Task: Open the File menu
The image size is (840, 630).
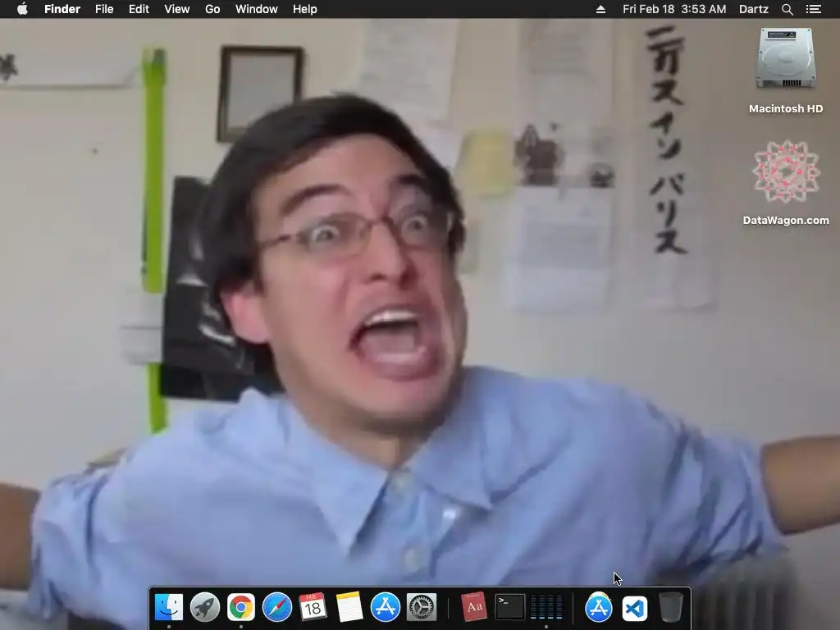Action: click(104, 9)
